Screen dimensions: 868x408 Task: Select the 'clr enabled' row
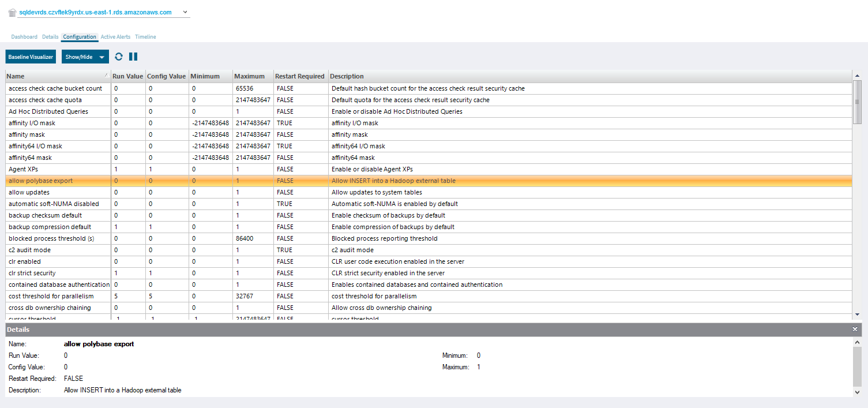coord(429,261)
